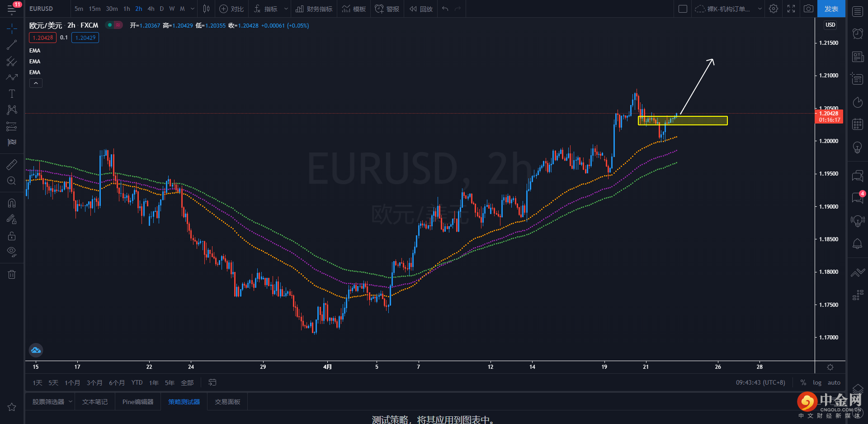Click the USD currency selector
Image resolution: width=868 pixels, height=424 pixels.
pyautogui.click(x=830, y=25)
